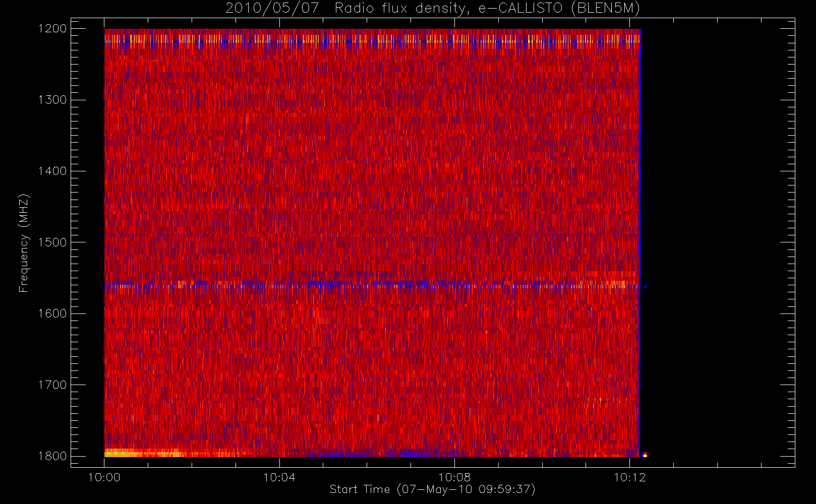
Task: Select the 1400 frequency tick label
Action: tap(52, 171)
